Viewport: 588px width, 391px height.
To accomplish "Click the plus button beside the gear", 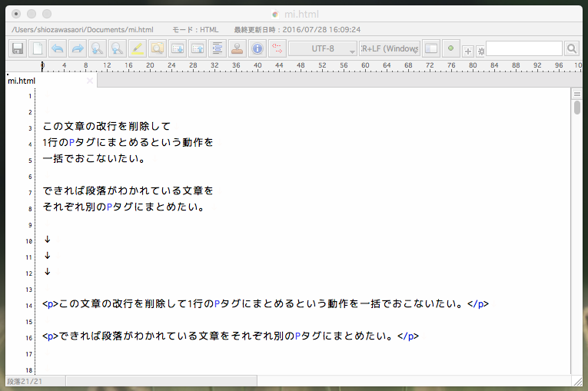I will point(467,51).
